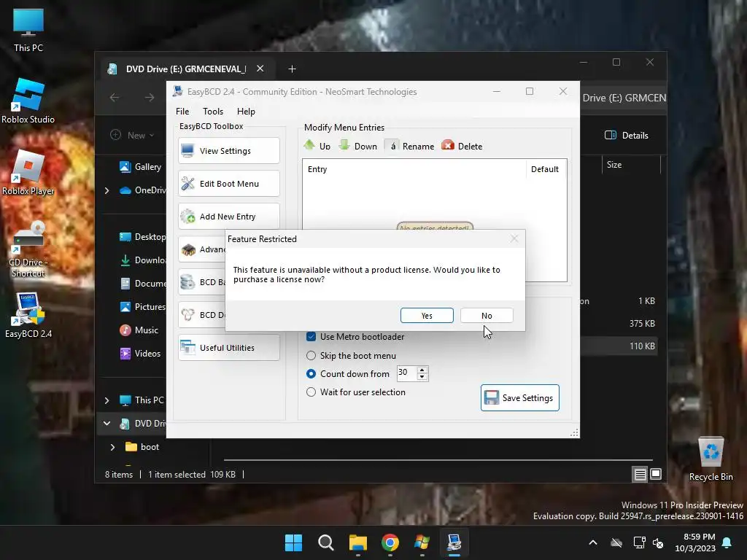Click Yes in Feature Restricted dialog
Screen dimensions: 747x560
coord(427,315)
